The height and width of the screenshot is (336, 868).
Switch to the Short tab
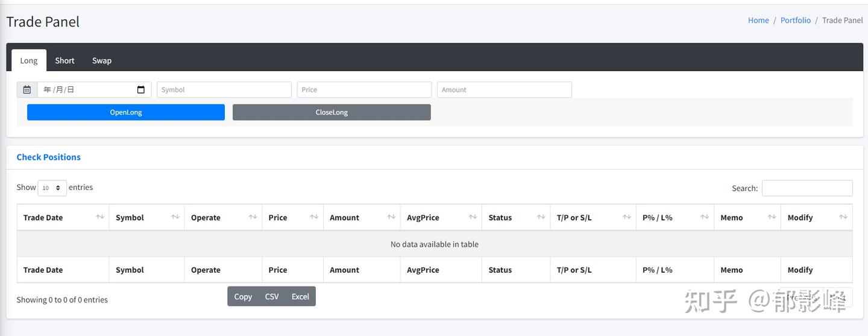[64, 60]
